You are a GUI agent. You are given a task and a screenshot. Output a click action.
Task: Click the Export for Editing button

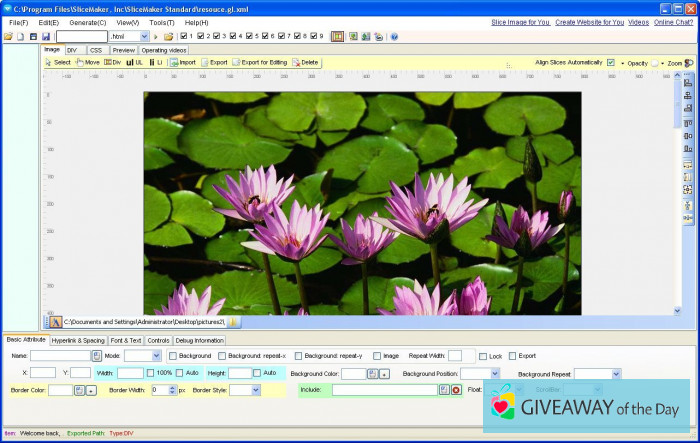tap(262, 62)
